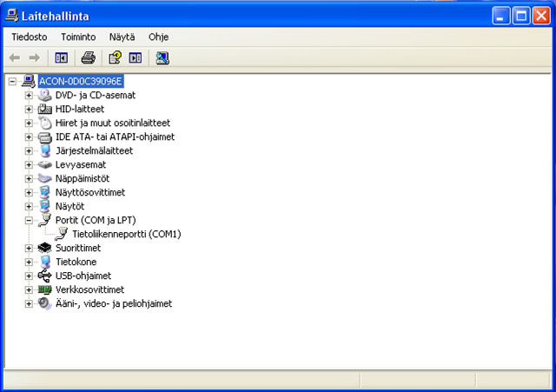The height and width of the screenshot is (392, 556).
Task: Open the Näytä menu
Action: click(x=122, y=37)
